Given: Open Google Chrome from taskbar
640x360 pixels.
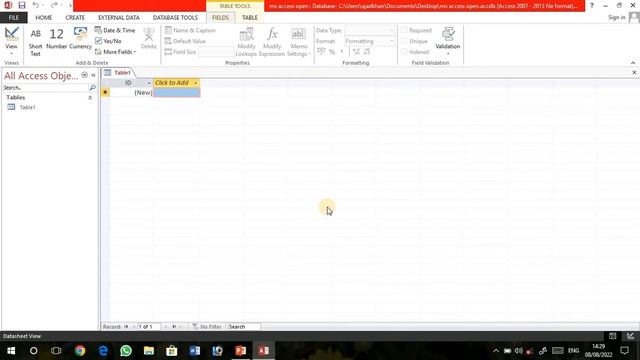Looking at the screenshot, I should (x=80, y=351).
